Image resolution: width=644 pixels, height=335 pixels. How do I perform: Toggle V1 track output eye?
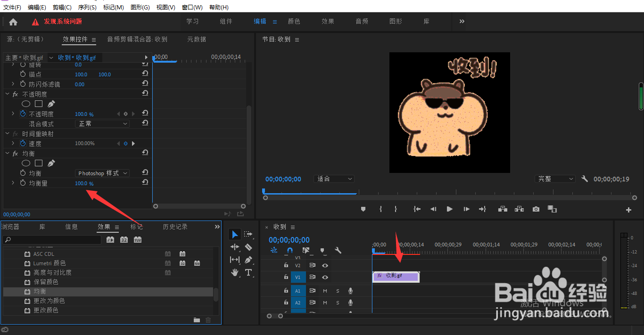click(325, 278)
